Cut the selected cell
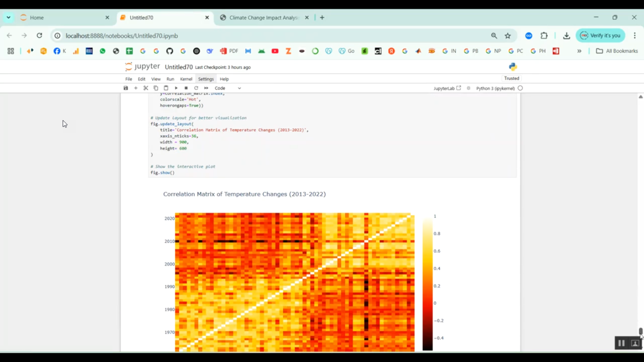This screenshot has height=362, width=644. pos(146,88)
